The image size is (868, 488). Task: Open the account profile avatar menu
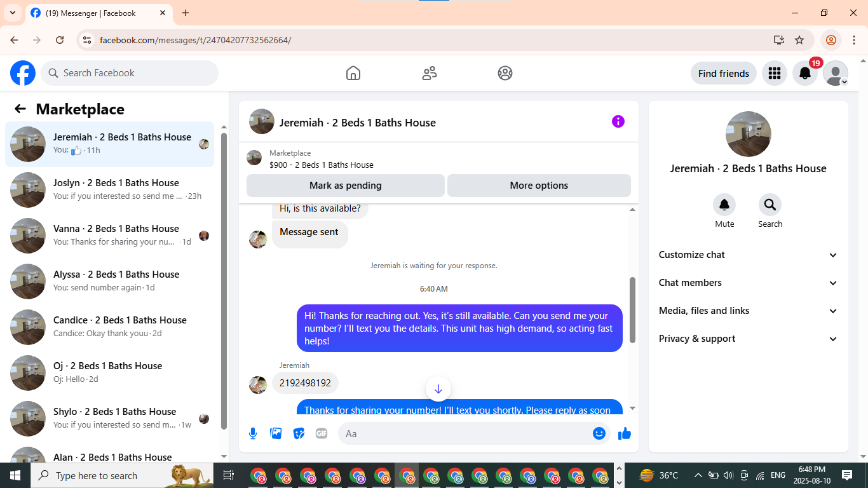click(836, 73)
